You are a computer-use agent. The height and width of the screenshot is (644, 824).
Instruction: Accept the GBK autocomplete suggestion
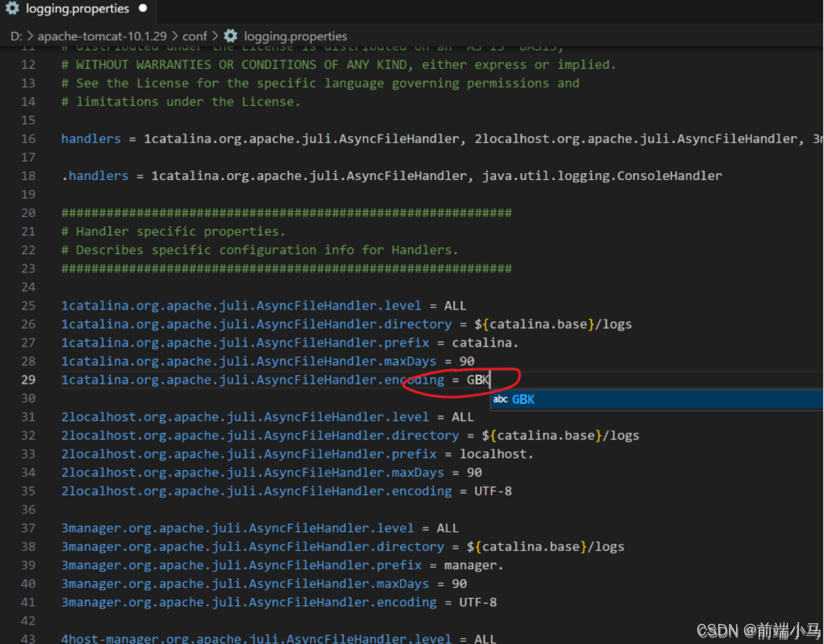(x=523, y=399)
